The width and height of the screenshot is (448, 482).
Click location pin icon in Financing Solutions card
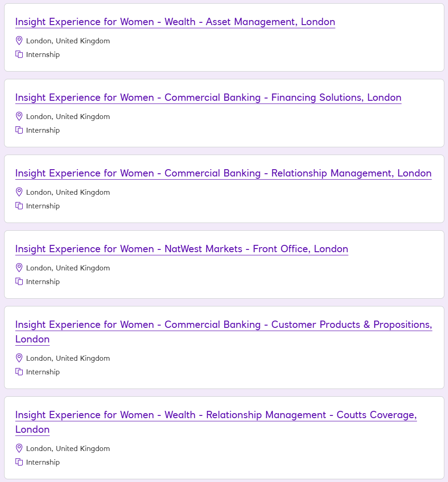(x=19, y=116)
